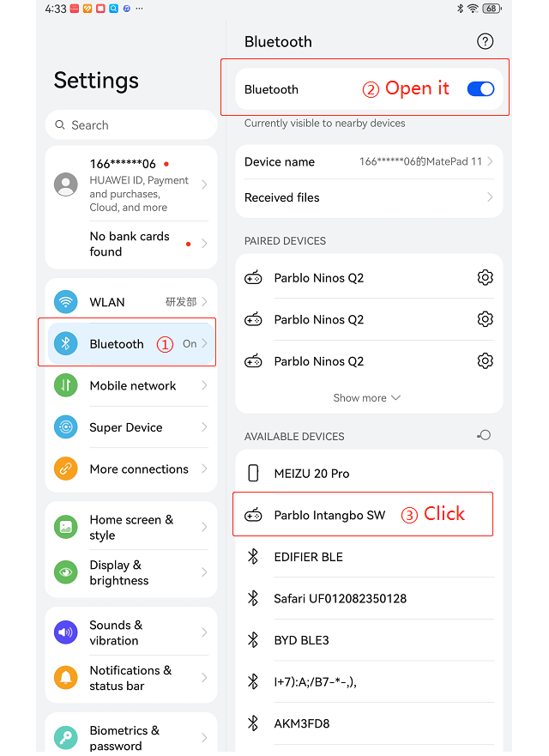Tap the status bar Wi-Fi indicator
549x756 pixels.
pos(474,9)
